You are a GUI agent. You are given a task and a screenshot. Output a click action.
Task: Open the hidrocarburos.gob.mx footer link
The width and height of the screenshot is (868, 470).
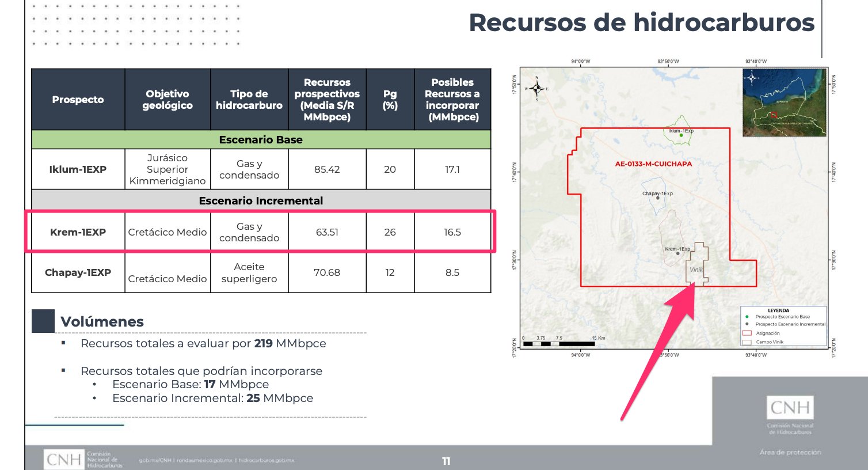(266, 460)
